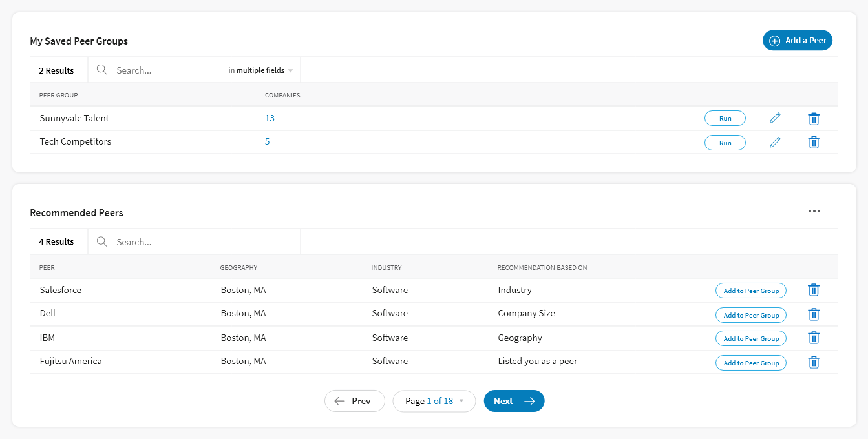Remove Dell from recommended peers
The image size is (868, 439).
[814, 314]
